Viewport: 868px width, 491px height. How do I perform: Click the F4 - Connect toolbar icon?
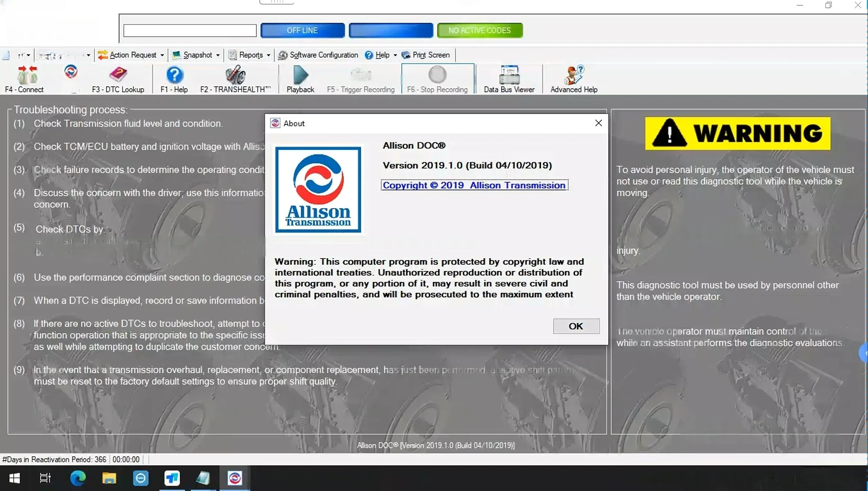pos(24,79)
